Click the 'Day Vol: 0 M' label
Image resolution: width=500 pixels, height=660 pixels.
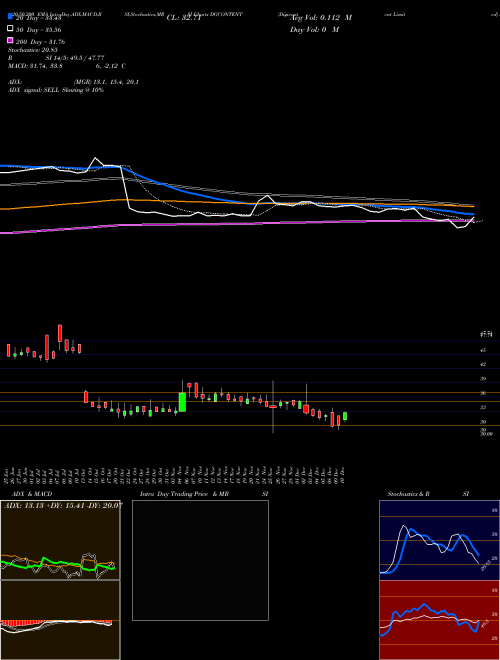[314, 29]
